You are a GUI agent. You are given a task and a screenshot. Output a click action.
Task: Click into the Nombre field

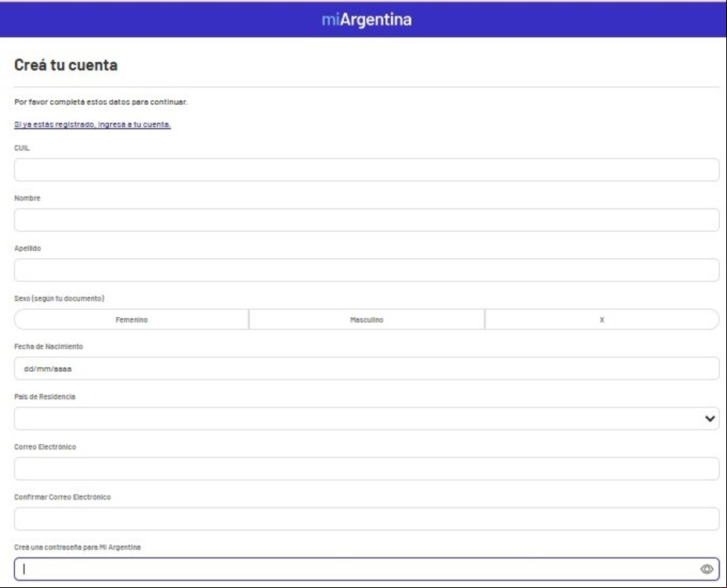point(367,220)
